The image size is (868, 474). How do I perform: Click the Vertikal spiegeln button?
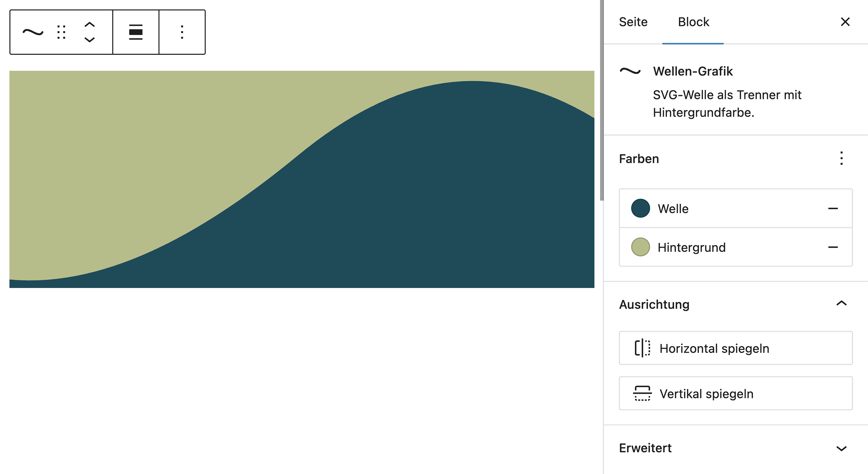736,393
